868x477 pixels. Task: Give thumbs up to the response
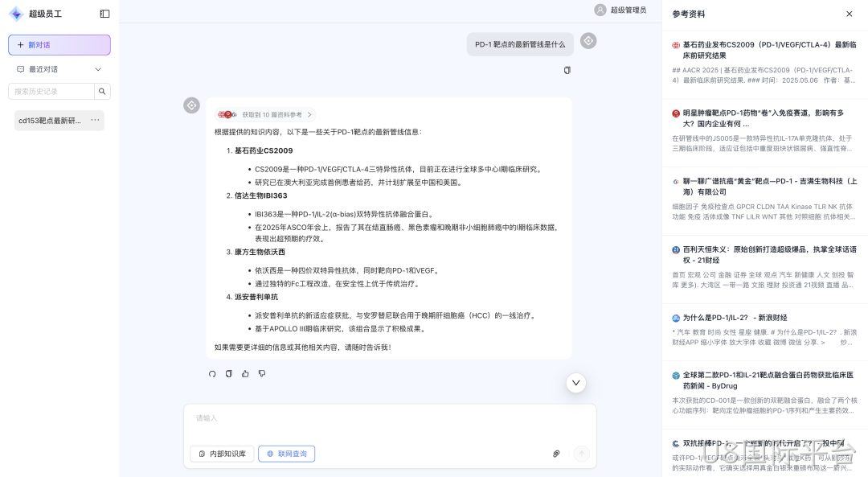click(245, 374)
